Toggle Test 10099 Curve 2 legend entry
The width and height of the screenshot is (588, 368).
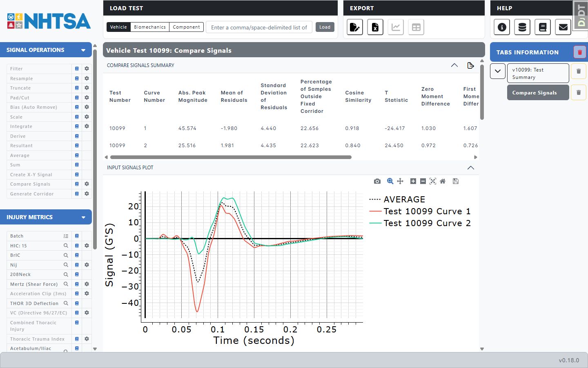420,223
